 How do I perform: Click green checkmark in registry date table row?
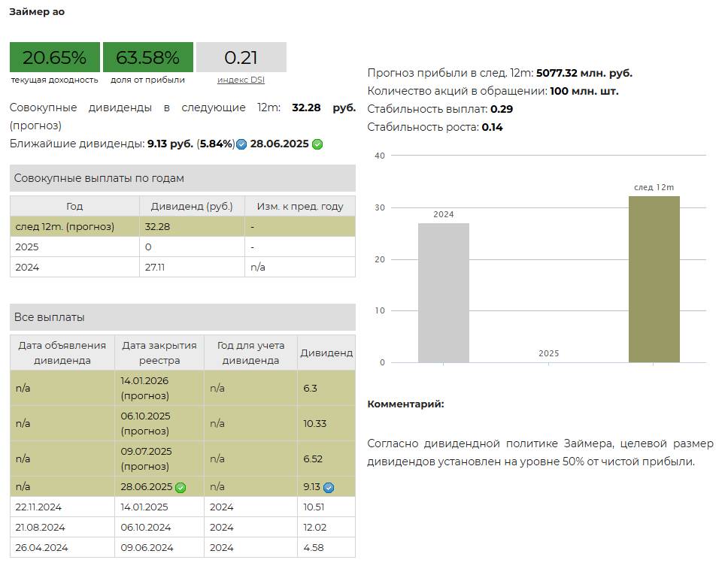click(x=180, y=487)
